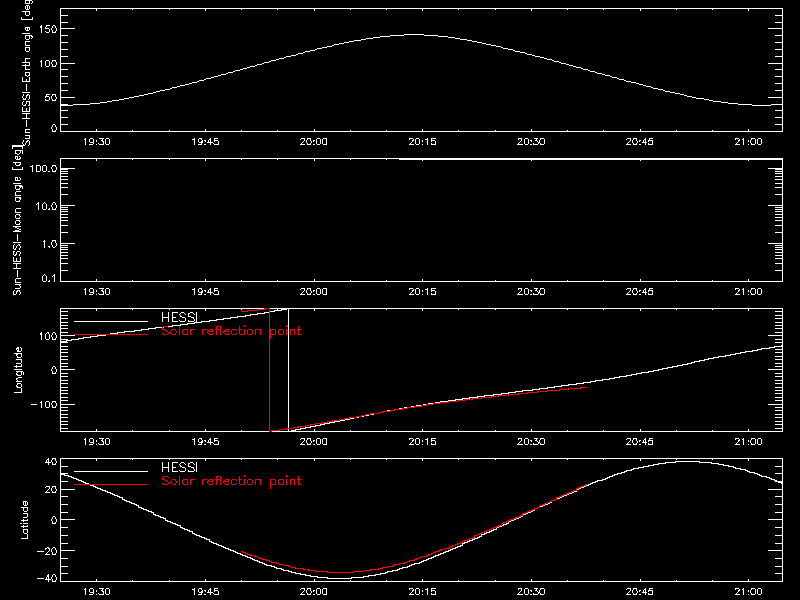Image resolution: width=800 pixels, height=600 pixels.
Task: Select the Latitude axis label
Action: (x=24, y=520)
